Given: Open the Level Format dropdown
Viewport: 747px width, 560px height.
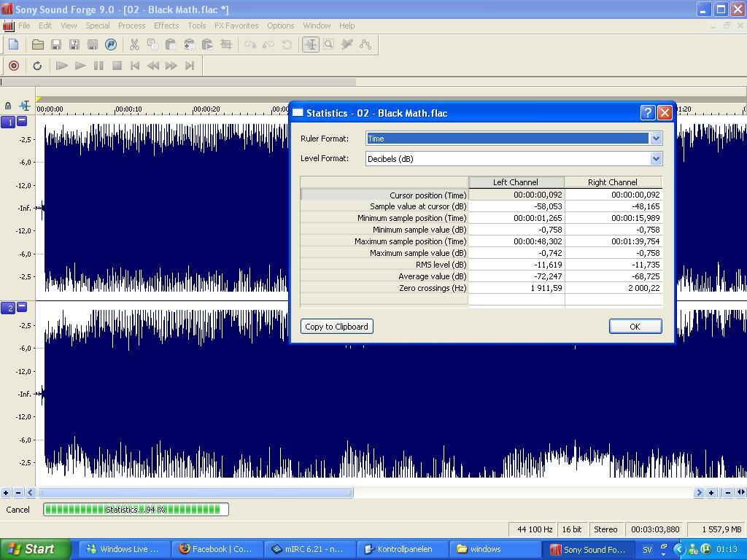Looking at the screenshot, I should pyautogui.click(x=656, y=158).
